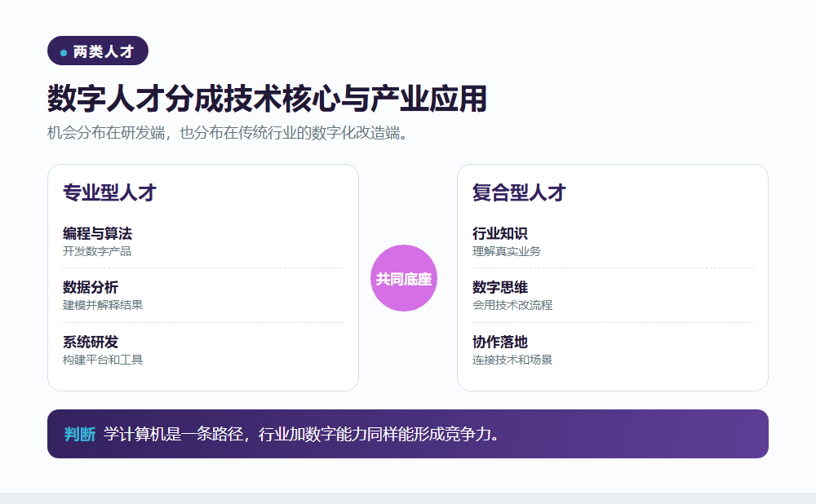Select the title 数字人才分成技术核心与产业应用
The image size is (816, 504).
(x=267, y=99)
